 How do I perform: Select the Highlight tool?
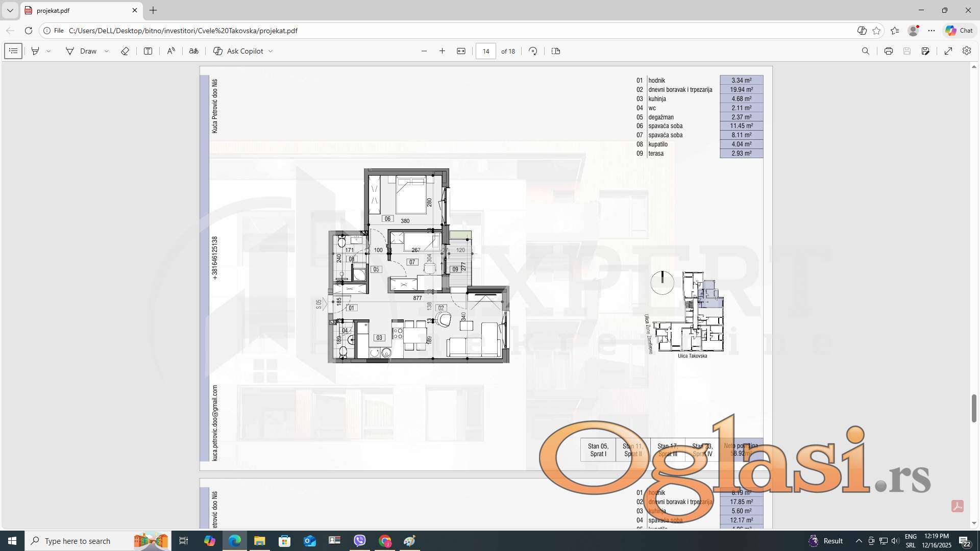[35, 51]
